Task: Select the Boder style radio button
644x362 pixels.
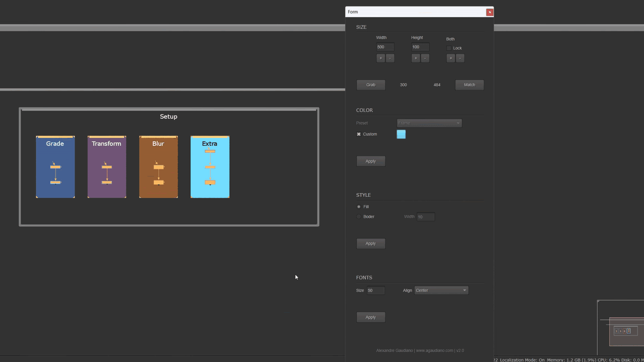Action: [359, 217]
